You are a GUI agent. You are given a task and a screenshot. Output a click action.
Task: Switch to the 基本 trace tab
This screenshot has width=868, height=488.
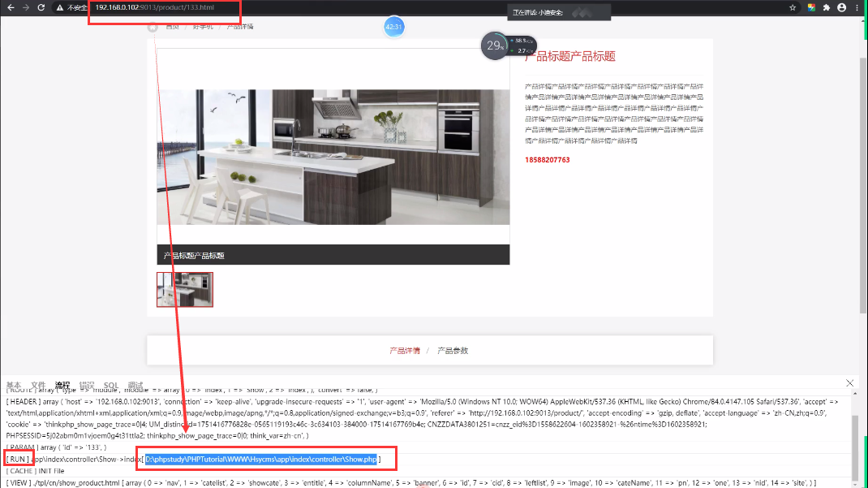(x=14, y=386)
